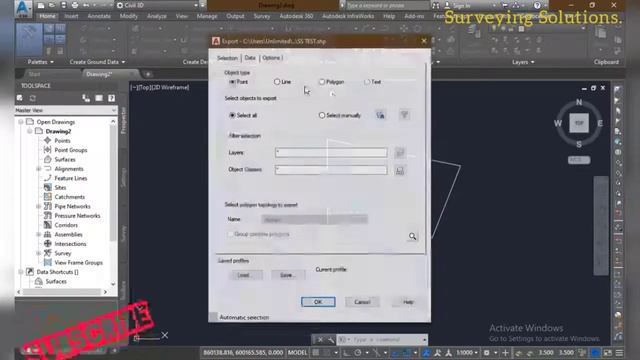Switch to the Options tab in Export dialog
The image size is (640, 360).
coord(271,58)
